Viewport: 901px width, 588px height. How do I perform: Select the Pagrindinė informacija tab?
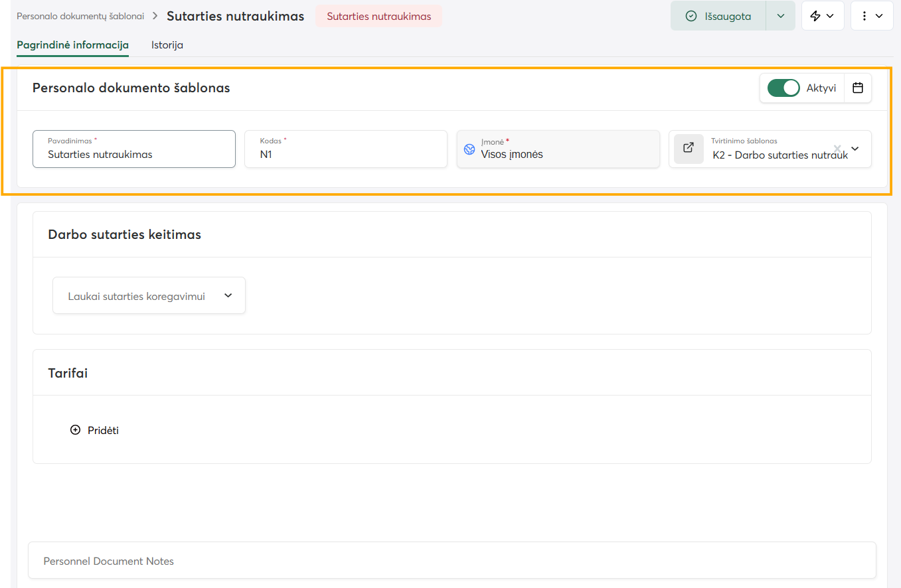tap(72, 45)
